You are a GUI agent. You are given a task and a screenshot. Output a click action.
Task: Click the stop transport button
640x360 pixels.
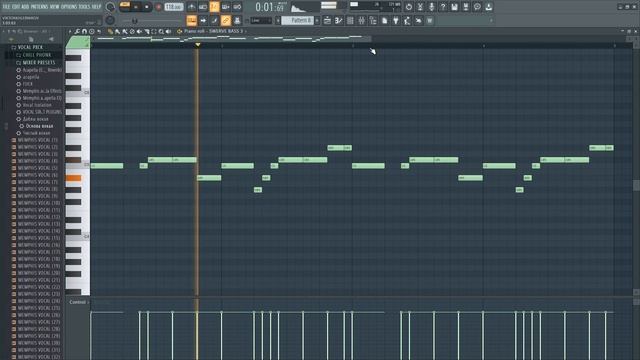pyautogui.click(x=147, y=7)
